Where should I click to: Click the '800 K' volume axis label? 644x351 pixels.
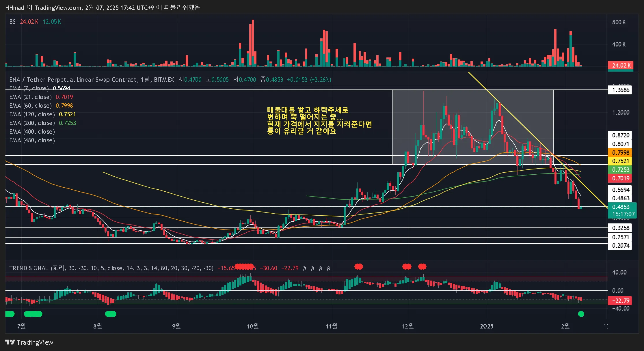point(619,22)
